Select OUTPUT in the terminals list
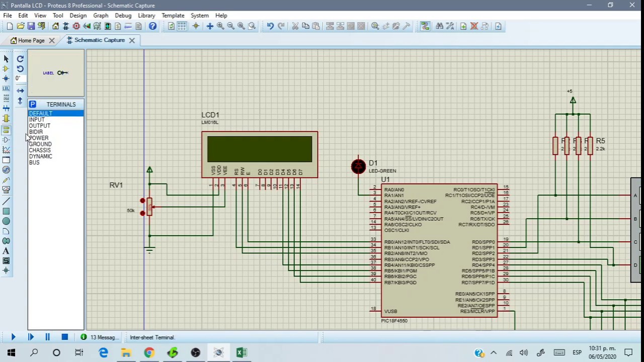 pyautogui.click(x=56, y=126)
